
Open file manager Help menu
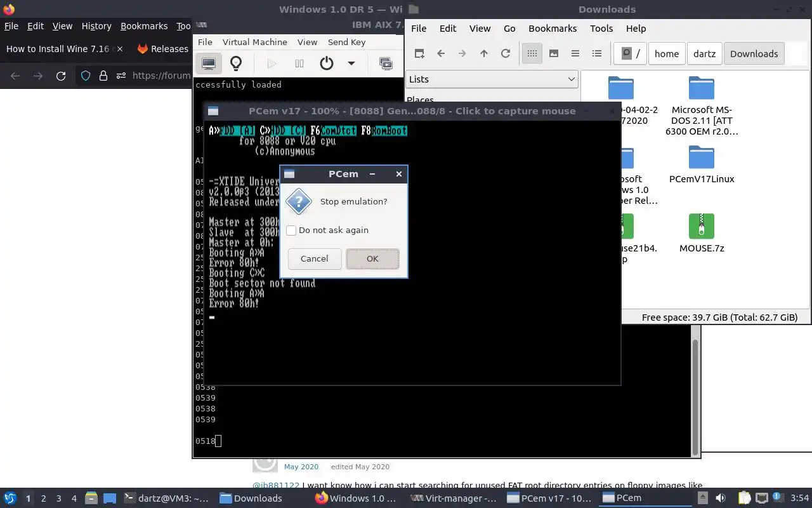[636, 29]
